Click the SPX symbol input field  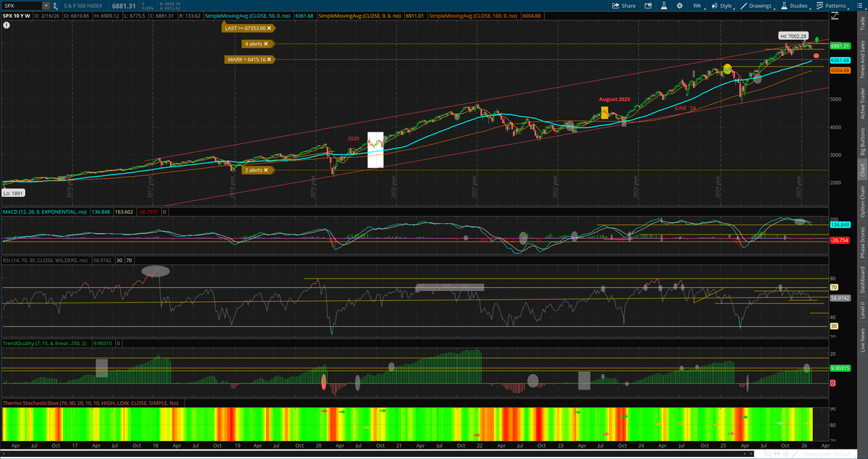[x=22, y=6]
